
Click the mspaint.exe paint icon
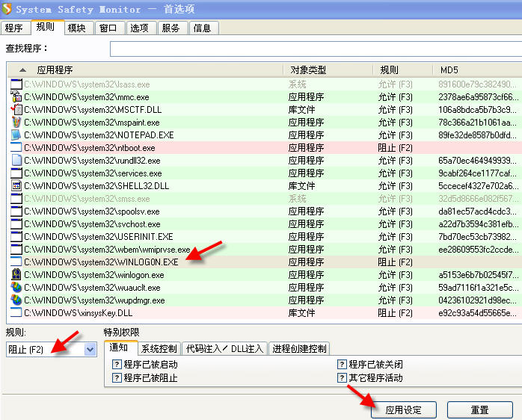coord(16,122)
